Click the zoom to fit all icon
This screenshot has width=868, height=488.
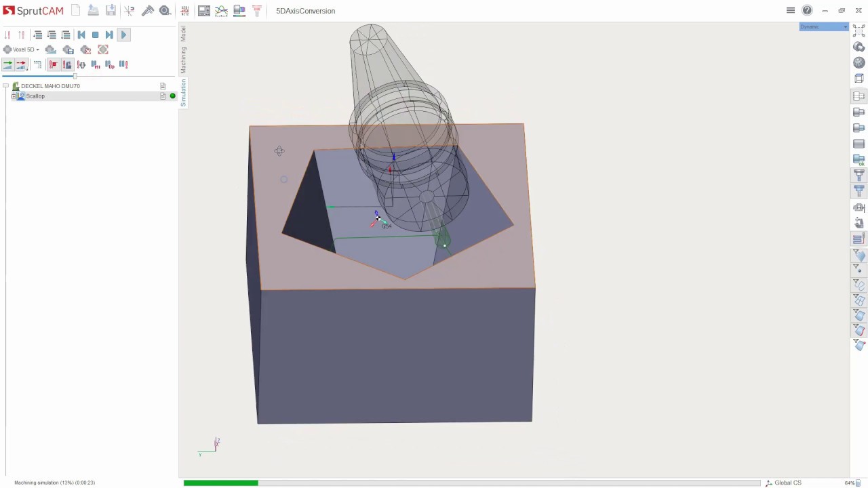[x=859, y=31]
